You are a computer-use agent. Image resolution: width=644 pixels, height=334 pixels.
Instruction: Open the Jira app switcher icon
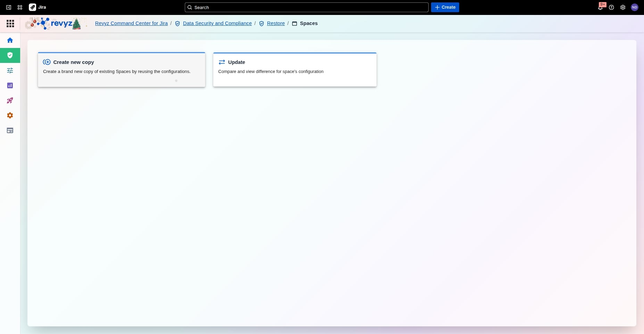click(x=20, y=7)
